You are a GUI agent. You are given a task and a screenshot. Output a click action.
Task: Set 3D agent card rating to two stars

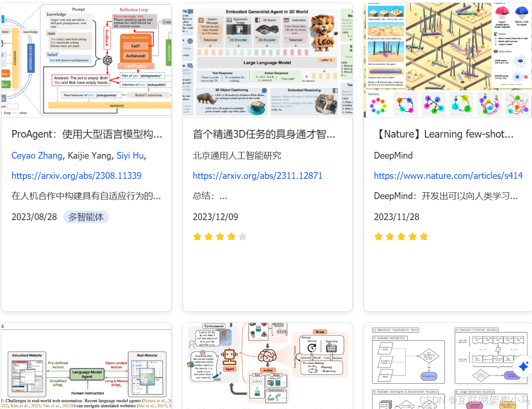(x=208, y=236)
